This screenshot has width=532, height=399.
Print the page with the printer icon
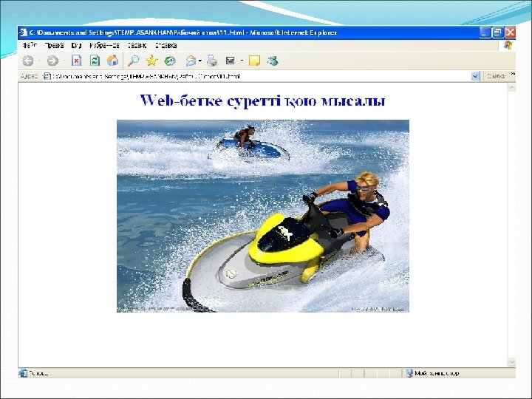(212, 61)
